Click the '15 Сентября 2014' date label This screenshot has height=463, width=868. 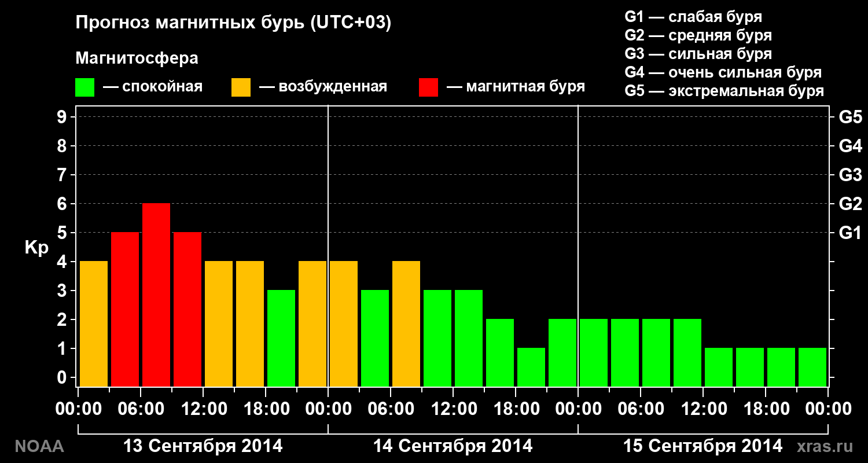pos(703,446)
